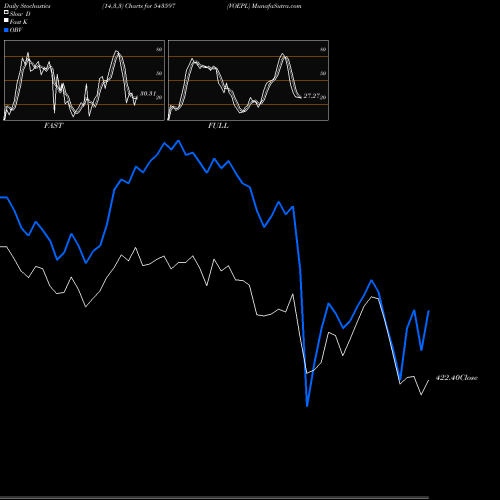
Task: Click the 'Fast K' legend label
Action: [x=19, y=22]
